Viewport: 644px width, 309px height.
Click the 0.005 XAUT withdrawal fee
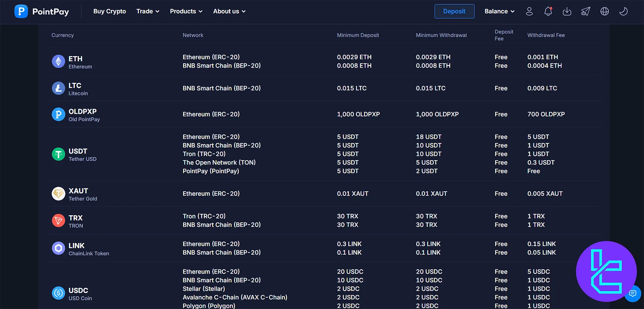click(x=545, y=193)
